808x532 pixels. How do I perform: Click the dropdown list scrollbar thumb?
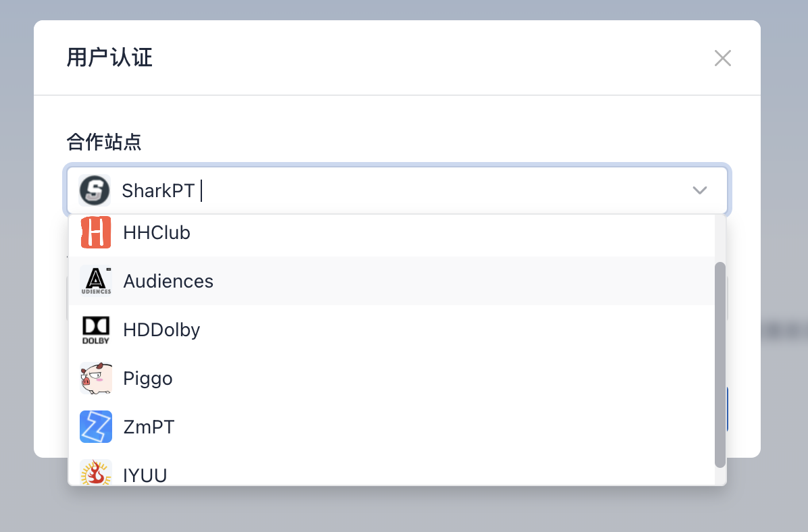719,365
